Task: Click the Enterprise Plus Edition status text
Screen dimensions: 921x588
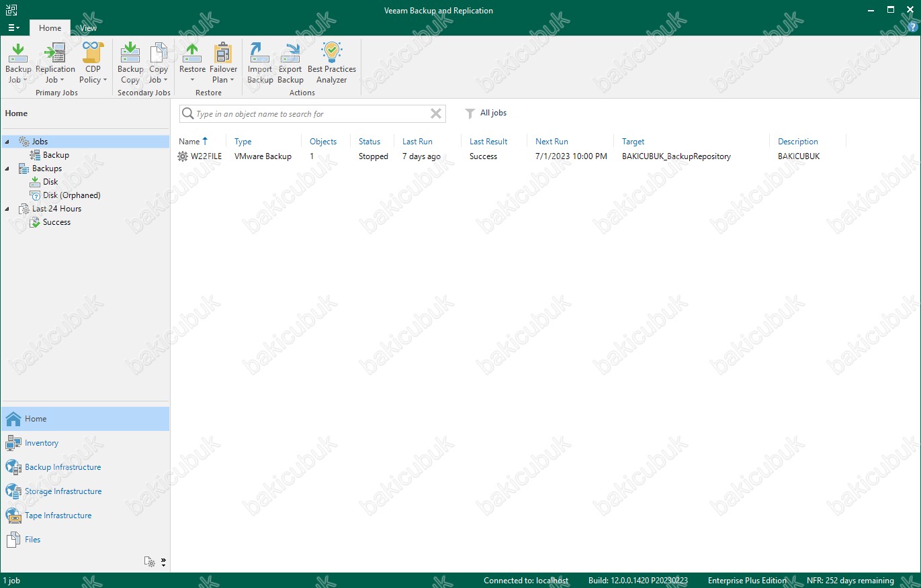Action: point(747,581)
